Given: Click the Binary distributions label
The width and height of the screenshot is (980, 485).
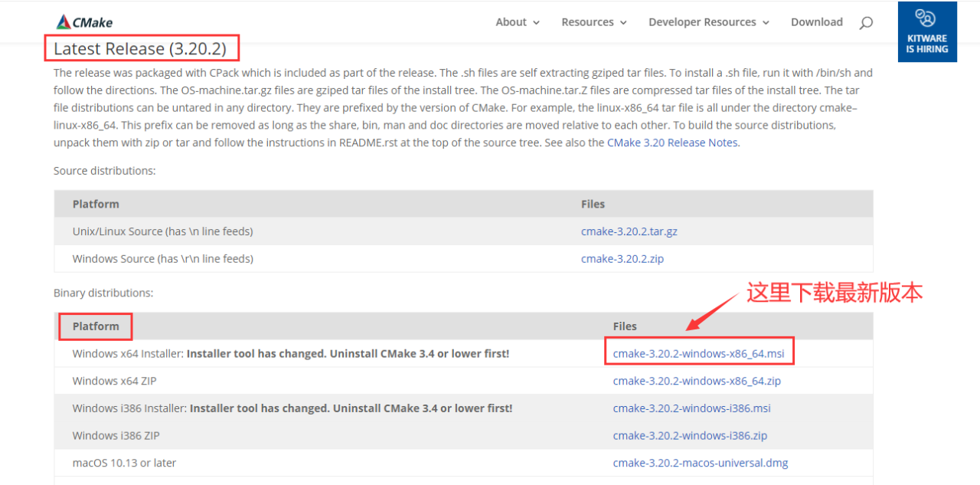Looking at the screenshot, I should pos(103,293).
